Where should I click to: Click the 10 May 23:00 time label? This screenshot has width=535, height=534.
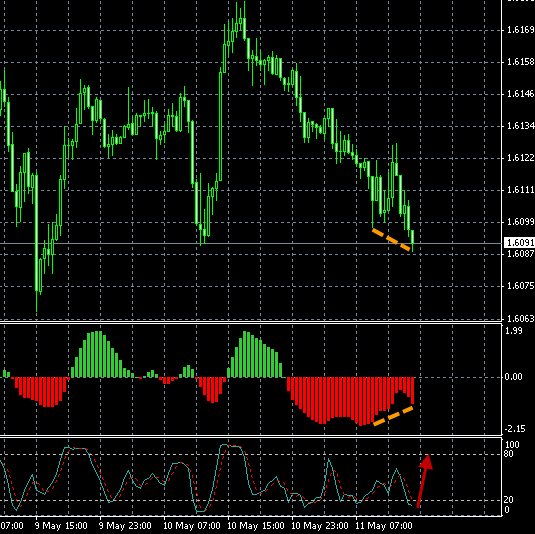[x=320, y=526]
